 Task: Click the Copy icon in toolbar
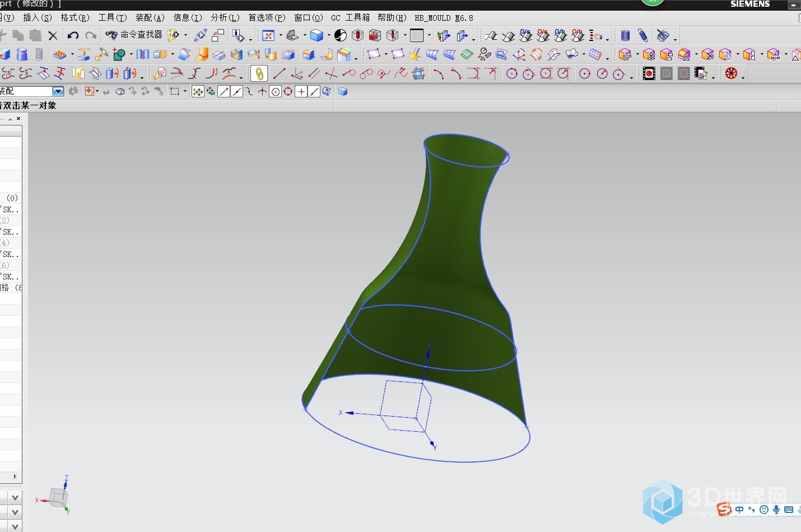click(x=18, y=36)
